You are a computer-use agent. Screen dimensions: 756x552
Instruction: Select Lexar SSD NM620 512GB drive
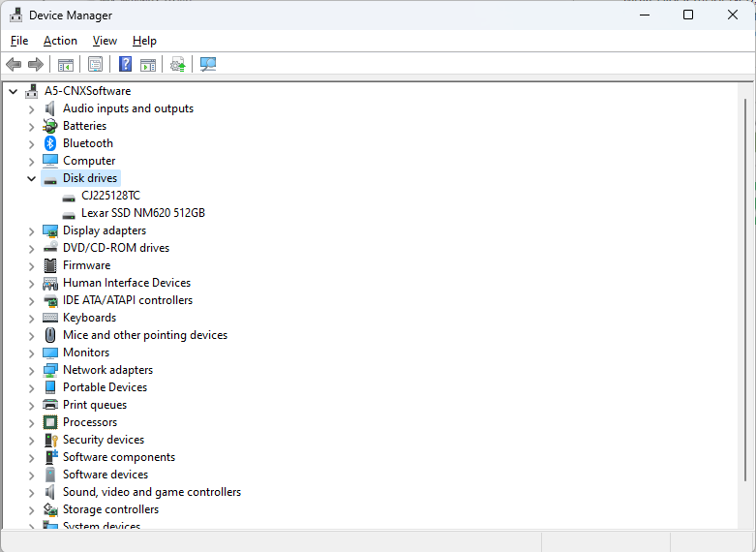(143, 213)
